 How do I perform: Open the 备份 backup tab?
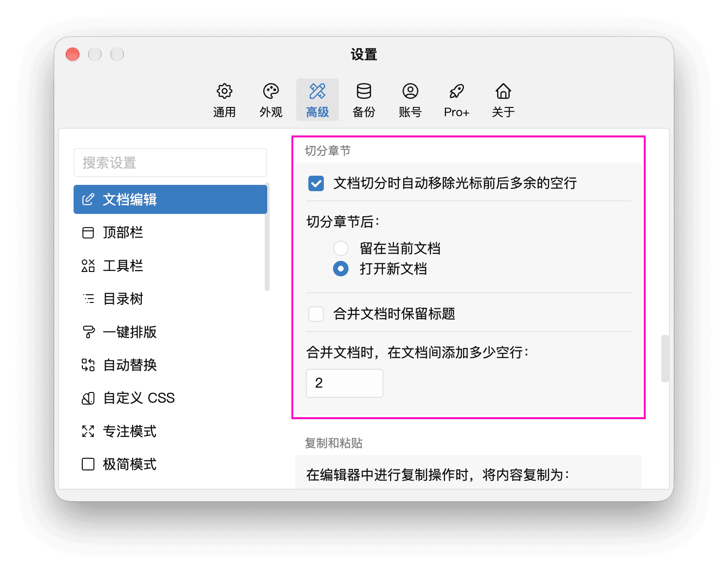(364, 100)
